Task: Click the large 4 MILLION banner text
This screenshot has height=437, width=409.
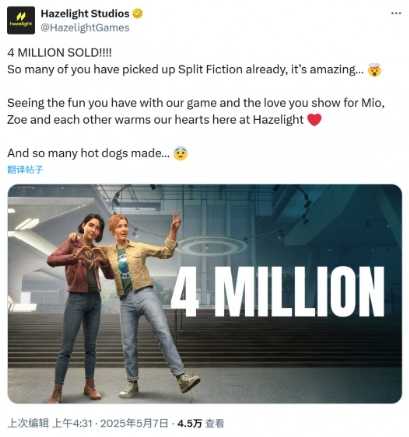Action: point(277,292)
